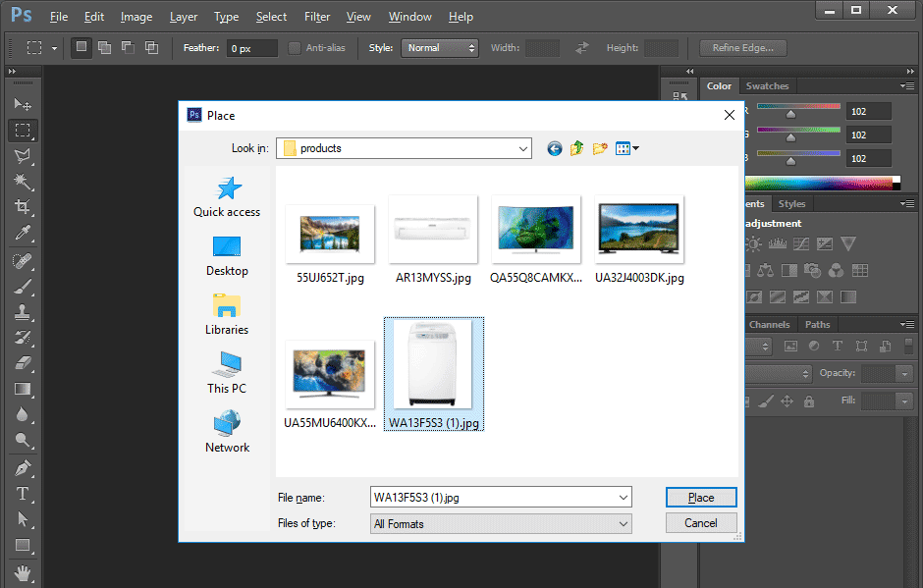Toggle Subtract from selection mode
This screenshot has width=923, height=588.
tap(128, 47)
